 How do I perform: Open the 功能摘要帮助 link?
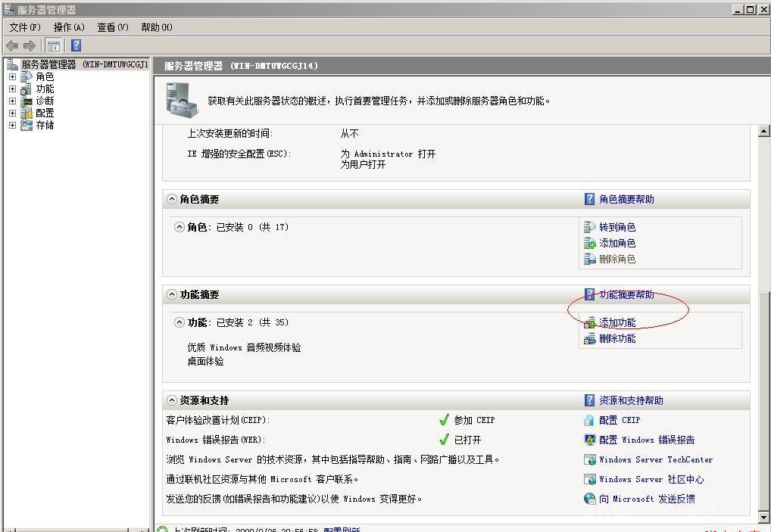626,294
